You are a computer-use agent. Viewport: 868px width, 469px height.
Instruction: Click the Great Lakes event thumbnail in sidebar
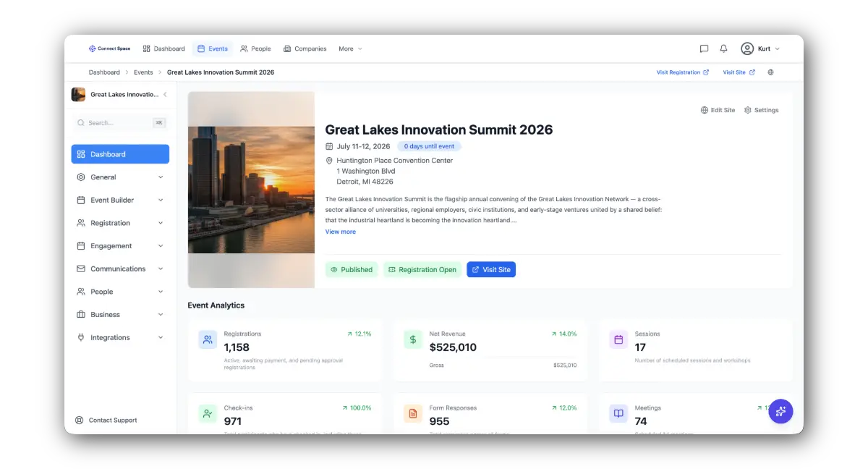pyautogui.click(x=78, y=95)
